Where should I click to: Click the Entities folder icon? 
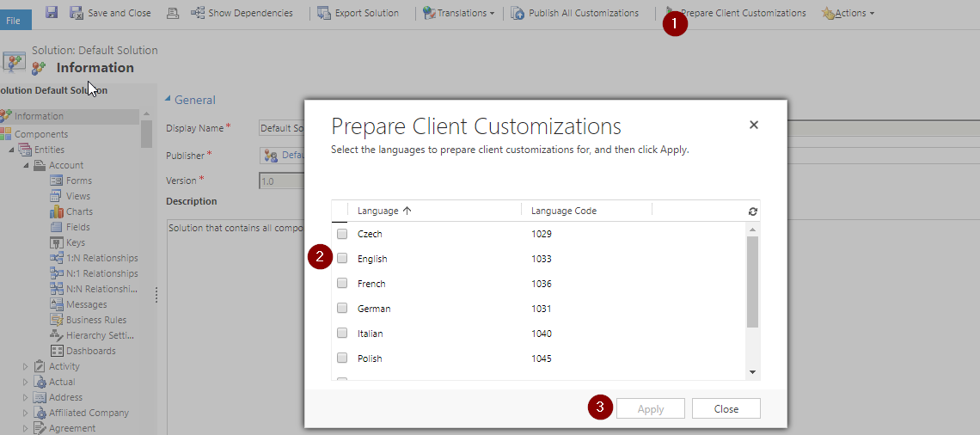click(25, 150)
